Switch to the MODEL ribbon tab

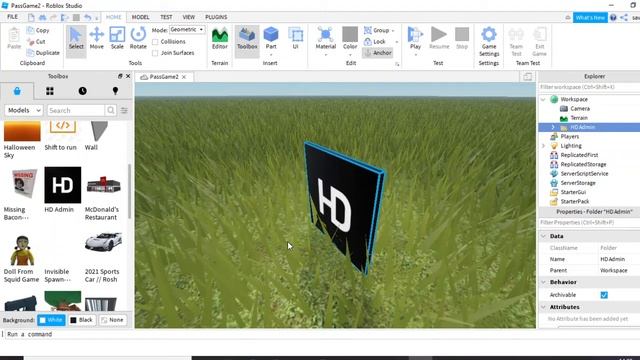(x=140, y=17)
